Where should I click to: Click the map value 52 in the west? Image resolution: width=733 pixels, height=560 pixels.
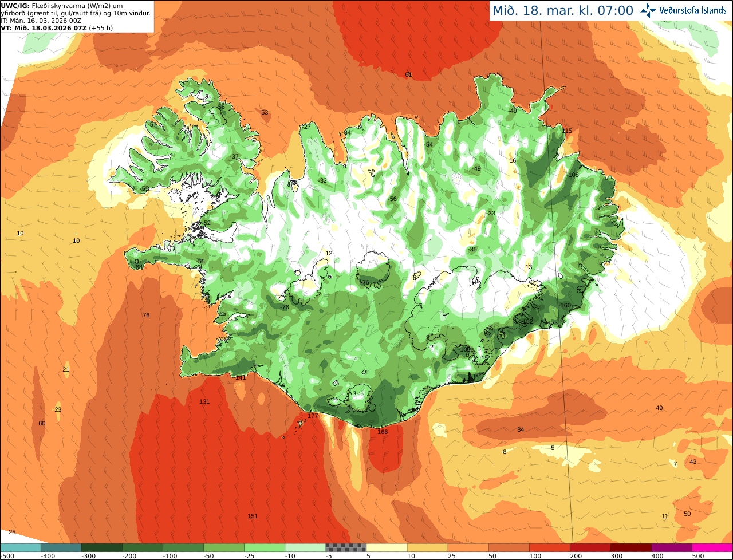pyautogui.click(x=207, y=223)
